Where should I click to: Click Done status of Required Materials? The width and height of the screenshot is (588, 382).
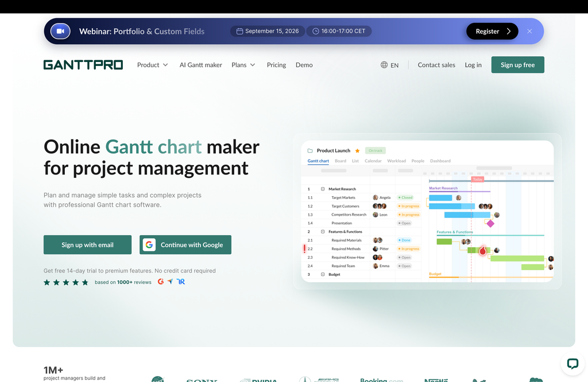tap(405, 240)
